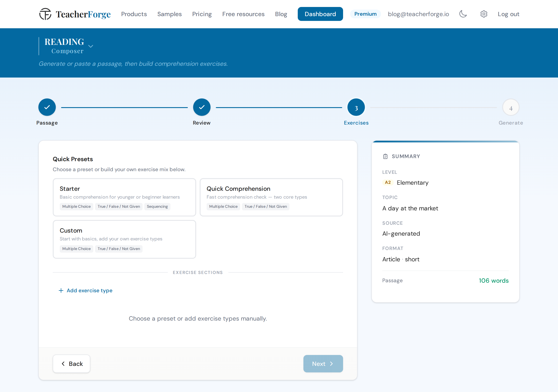558x392 pixels.
Task: Click the TeacherForge logo icon
Action: (x=45, y=14)
